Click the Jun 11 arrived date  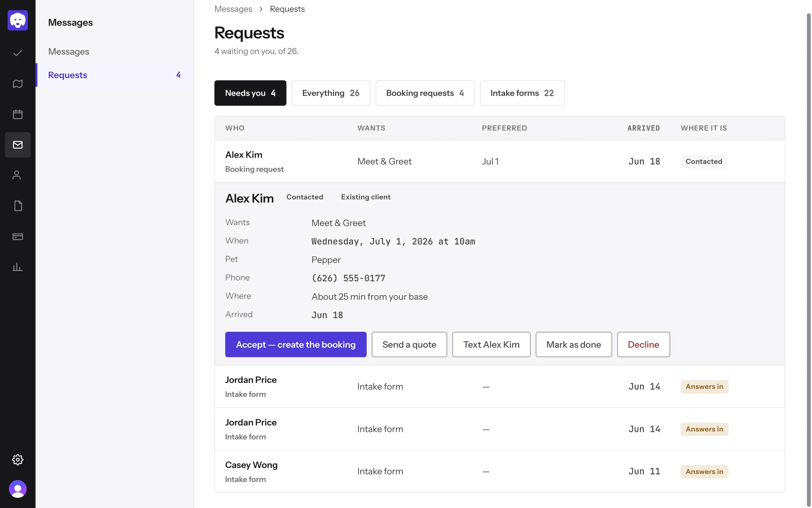click(x=644, y=471)
